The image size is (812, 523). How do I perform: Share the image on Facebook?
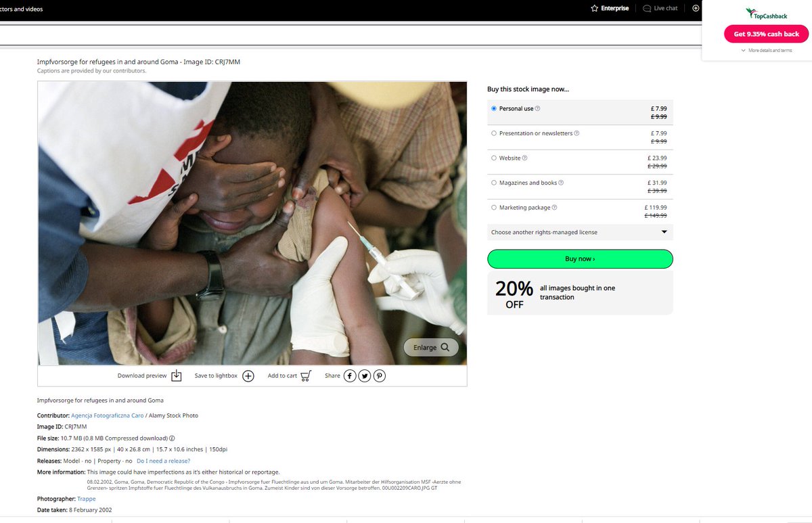click(350, 376)
